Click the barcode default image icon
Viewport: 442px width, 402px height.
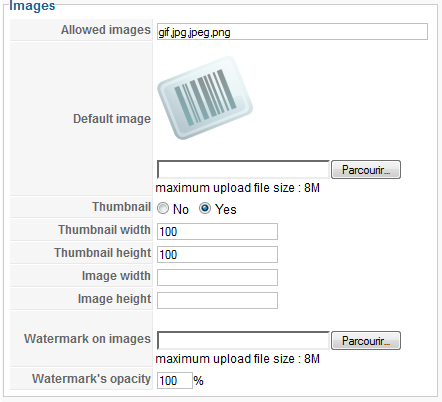(x=205, y=98)
